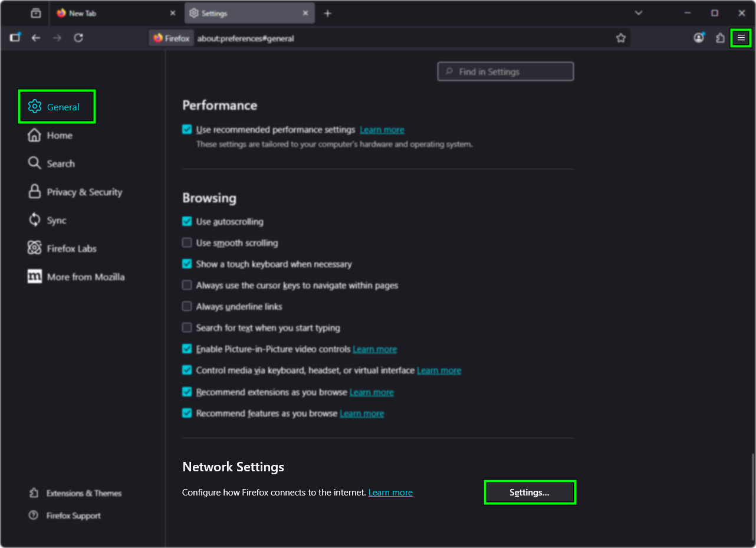Open the extensions puzzle icon

[x=720, y=38]
